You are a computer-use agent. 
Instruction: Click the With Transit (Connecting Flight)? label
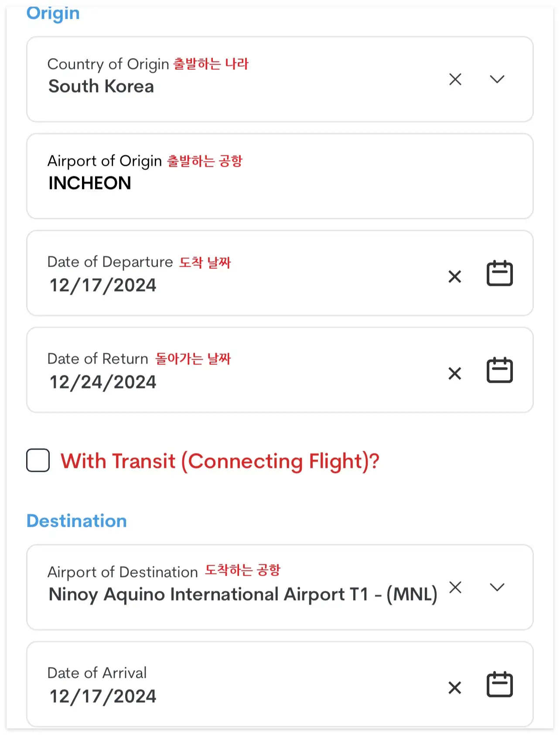[x=220, y=461]
